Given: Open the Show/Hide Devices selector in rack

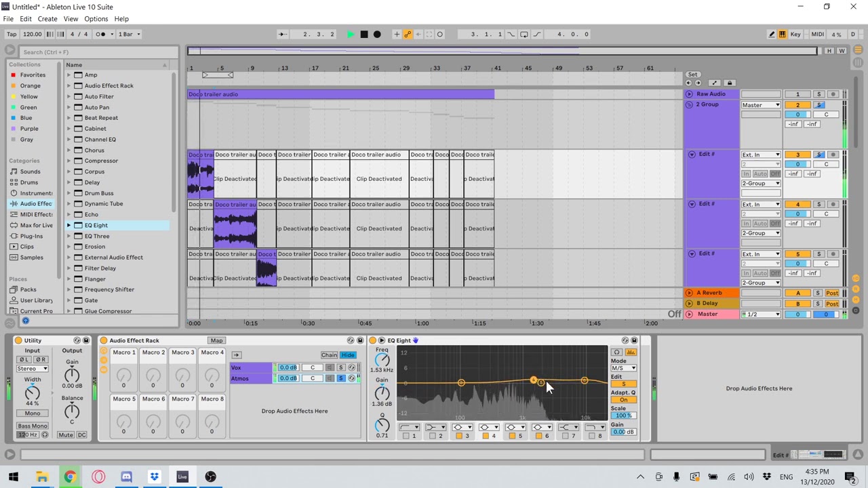Looking at the screenshot, I should pyautogui.click(x=104, y=369).
